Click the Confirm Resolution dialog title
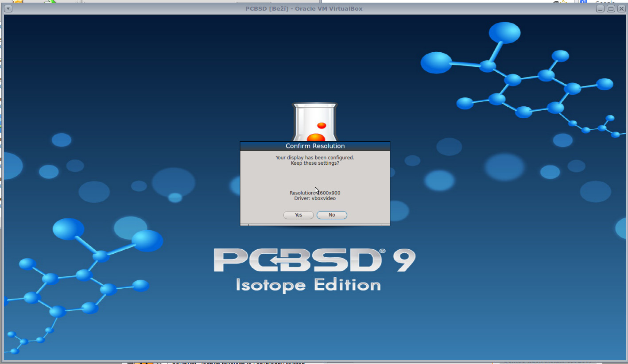 coord(314,146)
